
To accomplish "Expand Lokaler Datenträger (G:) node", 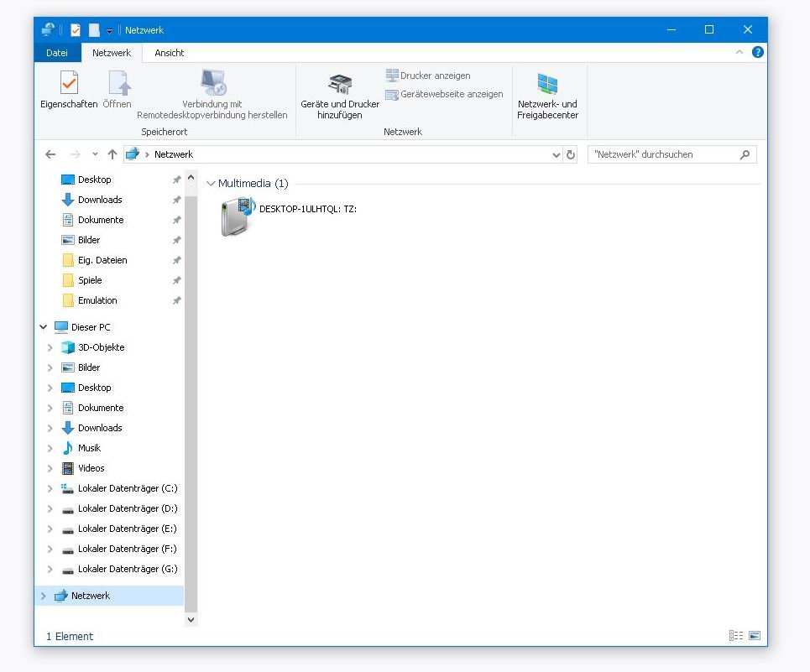I will tap(50, 569).
